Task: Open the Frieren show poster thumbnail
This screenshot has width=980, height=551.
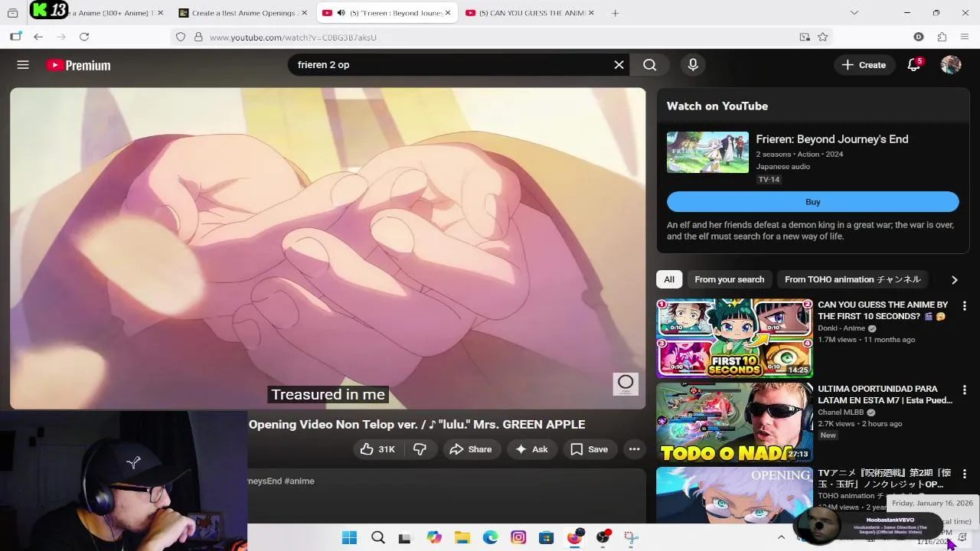Action: 707,152
